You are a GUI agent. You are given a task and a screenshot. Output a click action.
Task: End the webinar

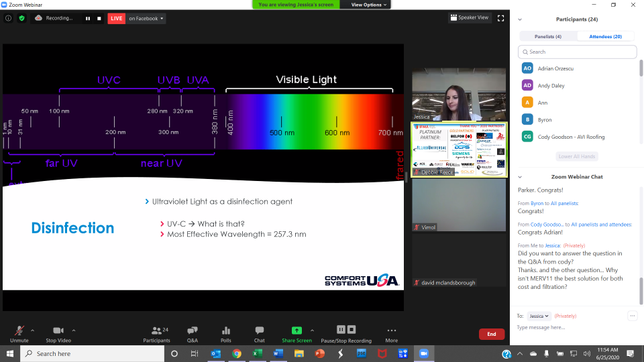(x=492, y=334)
